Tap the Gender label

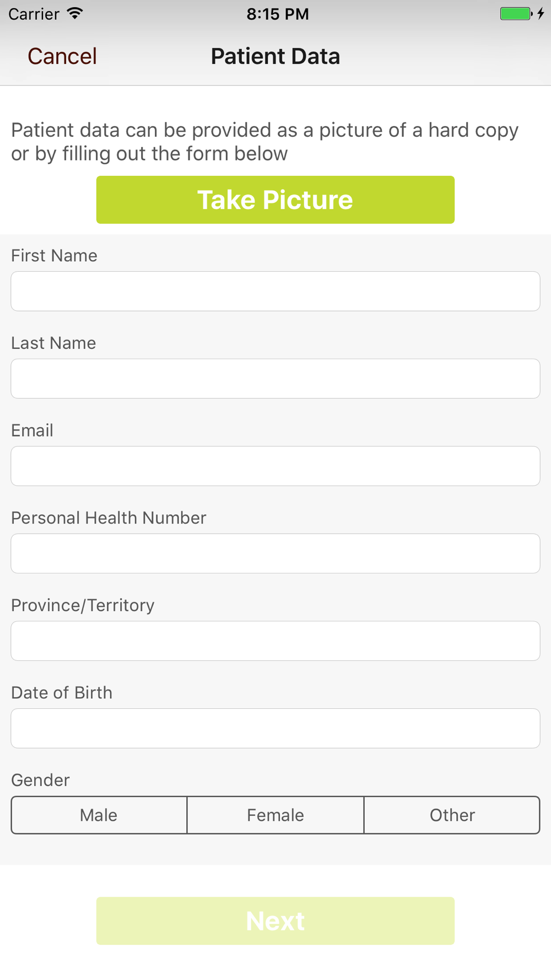(x=40, y=780)
